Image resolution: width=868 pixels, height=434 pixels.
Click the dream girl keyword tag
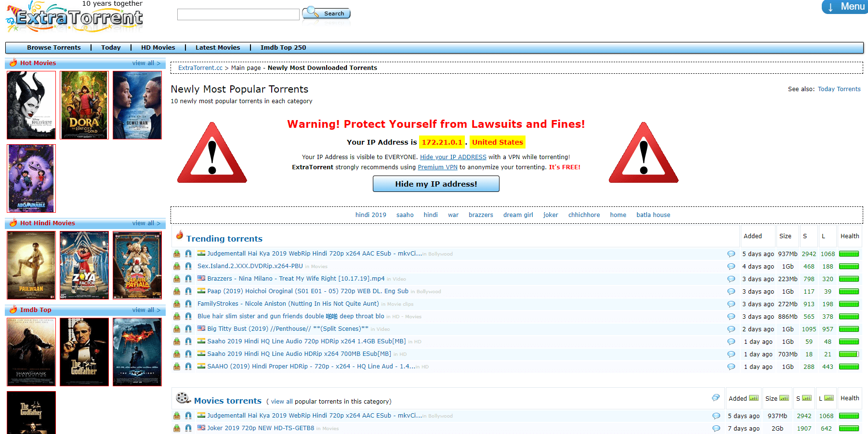pos(518,215)
